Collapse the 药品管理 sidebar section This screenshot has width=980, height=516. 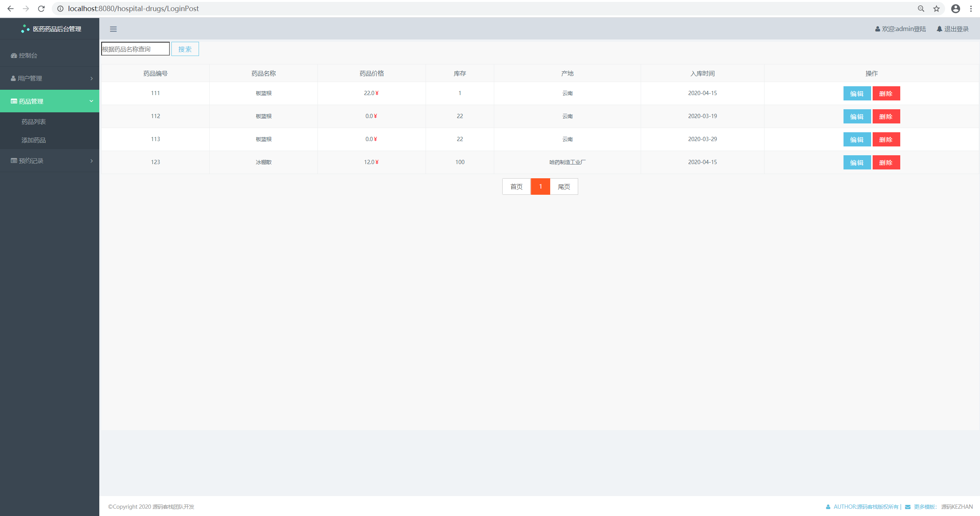49,101
